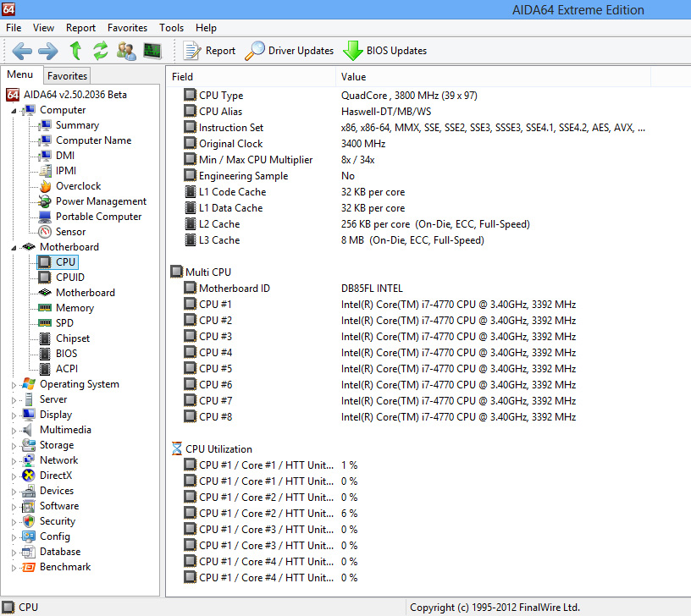Click the BIOS Updates button label
Image resolution: width=691 pixels, height=616 pixels.
[x=396, y=51]
